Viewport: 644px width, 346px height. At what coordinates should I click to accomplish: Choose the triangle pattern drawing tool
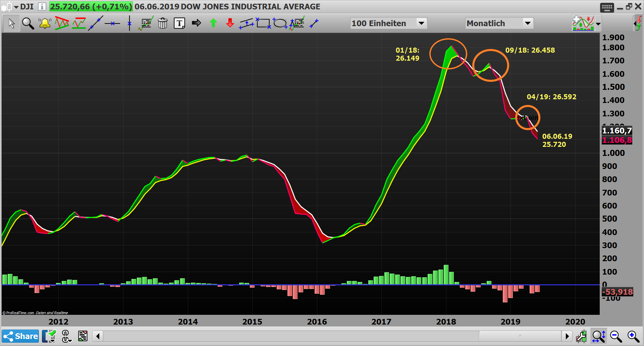tap(62, 23)
